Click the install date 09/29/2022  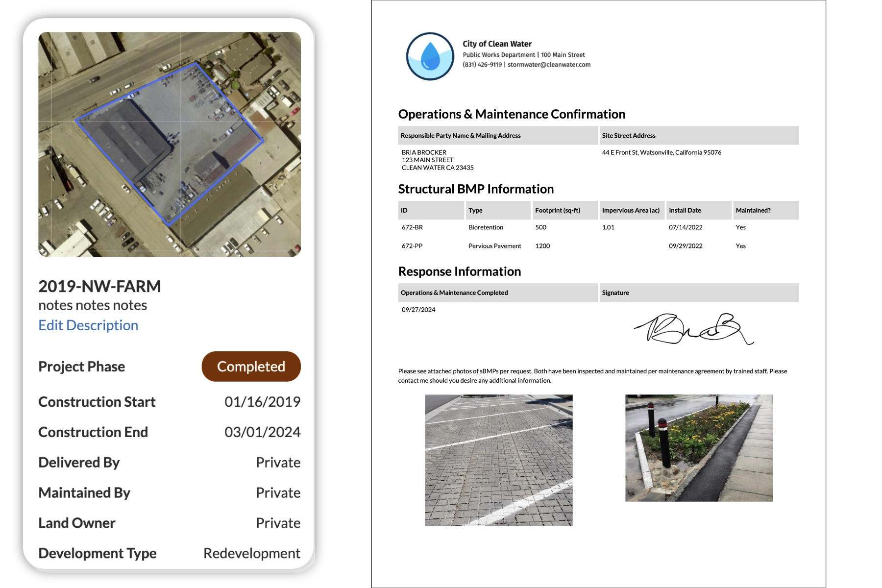tap(686, 246)
